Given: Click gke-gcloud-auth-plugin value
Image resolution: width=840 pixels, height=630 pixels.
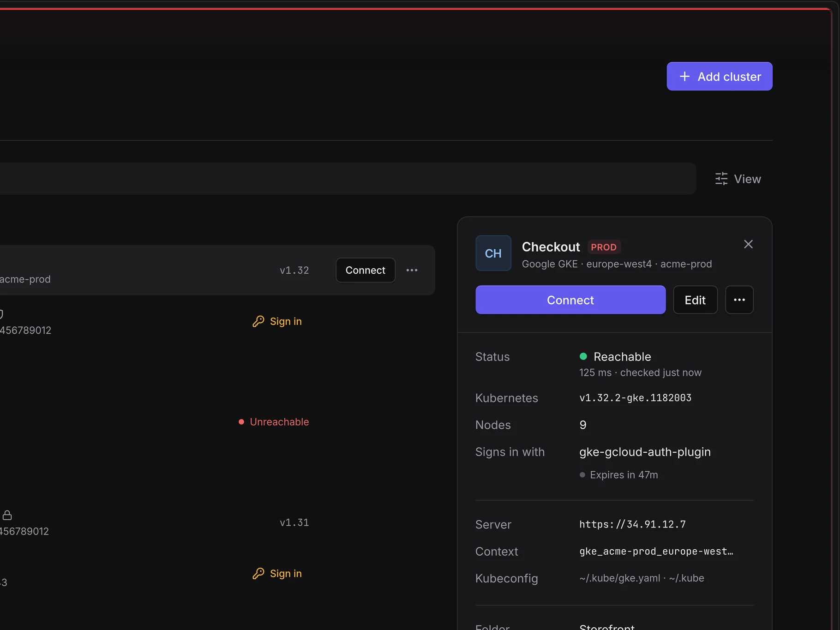Looking at the screenshot, I should (645, 452).
